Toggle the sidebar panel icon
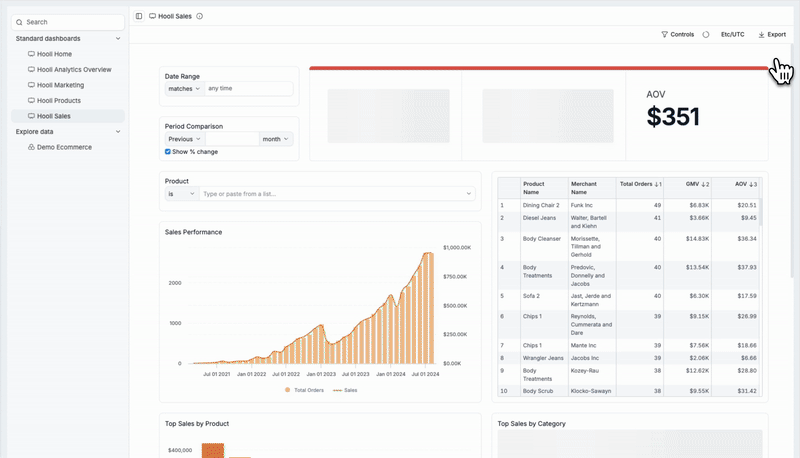The image size is (800, 458). (139, 16)
